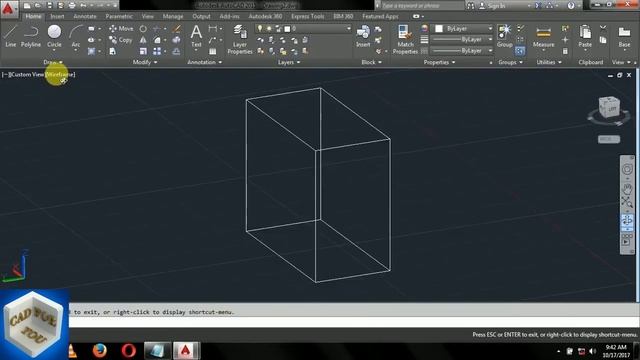Viewport: 640px width, 360px height.
Task: Expand the Layers panel
Action: tap(289, 62)
